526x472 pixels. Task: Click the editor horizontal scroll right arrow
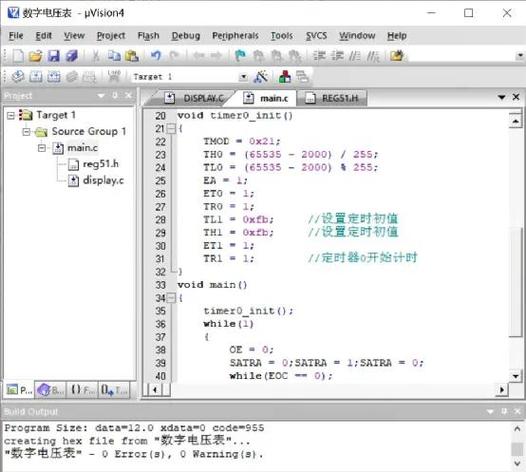click(502, 390)
